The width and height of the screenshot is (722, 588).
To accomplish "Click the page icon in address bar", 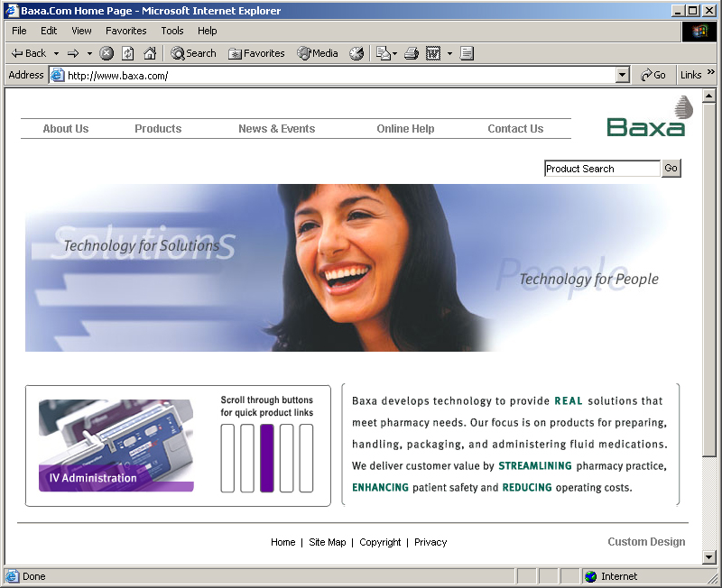I will pos(57,75).
